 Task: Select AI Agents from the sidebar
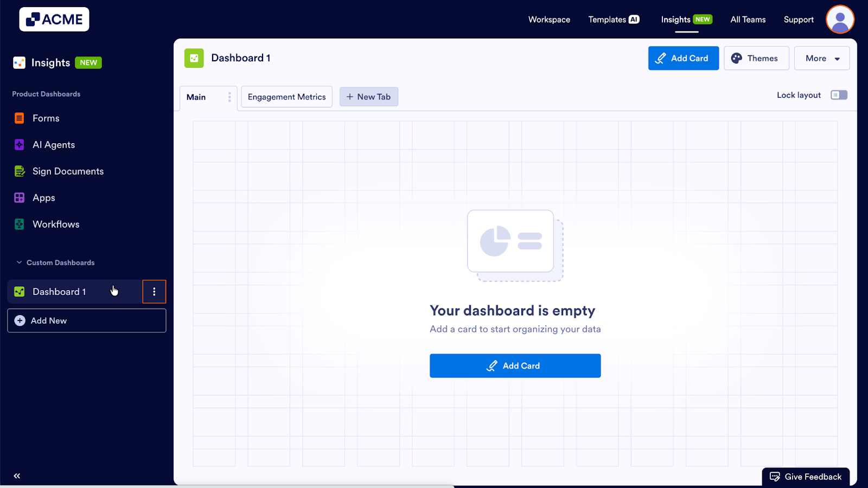click(x=53, y=144)
